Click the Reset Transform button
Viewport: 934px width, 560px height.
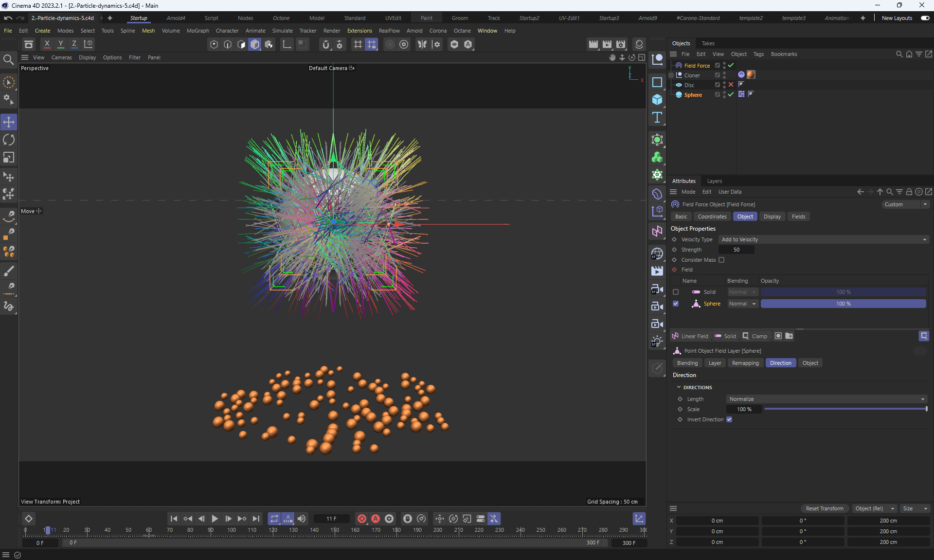pyautogui.click(x=825, y=508)
